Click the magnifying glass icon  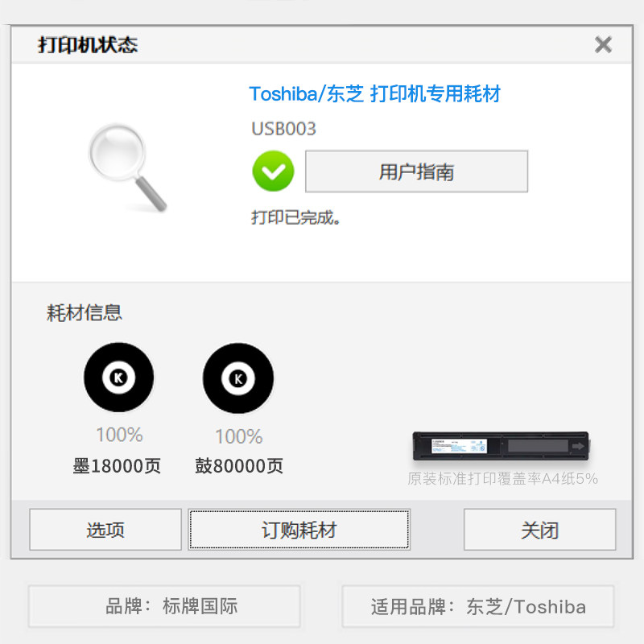pyautogui.click(x=128, y=167)
